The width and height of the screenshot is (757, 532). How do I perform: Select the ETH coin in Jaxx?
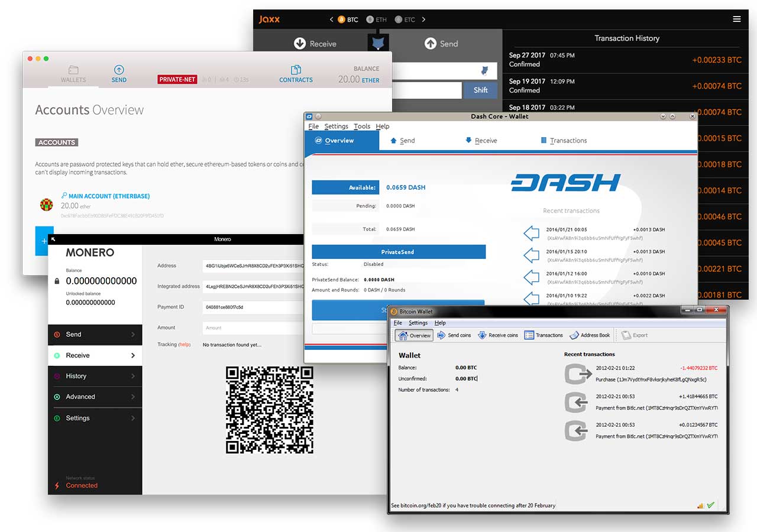pyautogui.click(x=376, y=20)
